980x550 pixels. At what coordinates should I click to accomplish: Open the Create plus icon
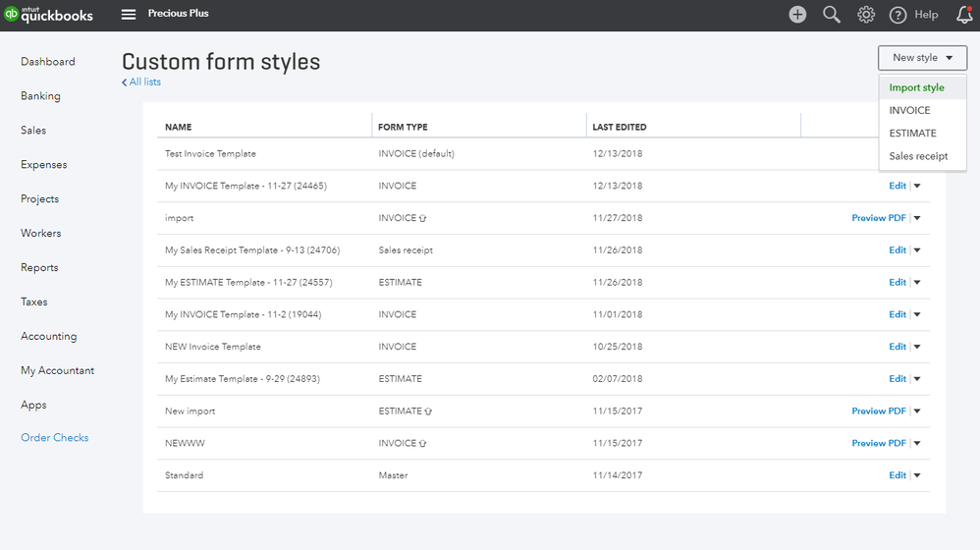797,15
